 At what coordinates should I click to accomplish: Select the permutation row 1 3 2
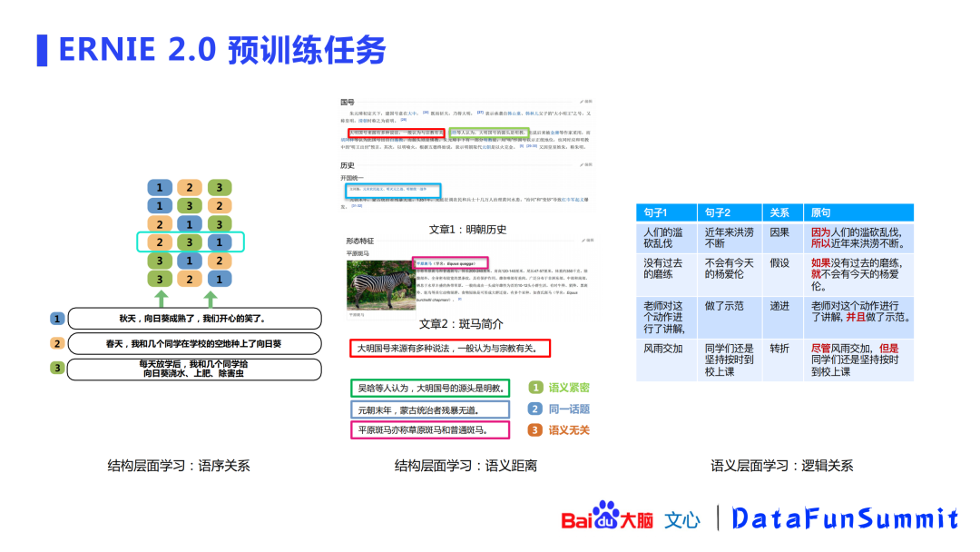190,206
